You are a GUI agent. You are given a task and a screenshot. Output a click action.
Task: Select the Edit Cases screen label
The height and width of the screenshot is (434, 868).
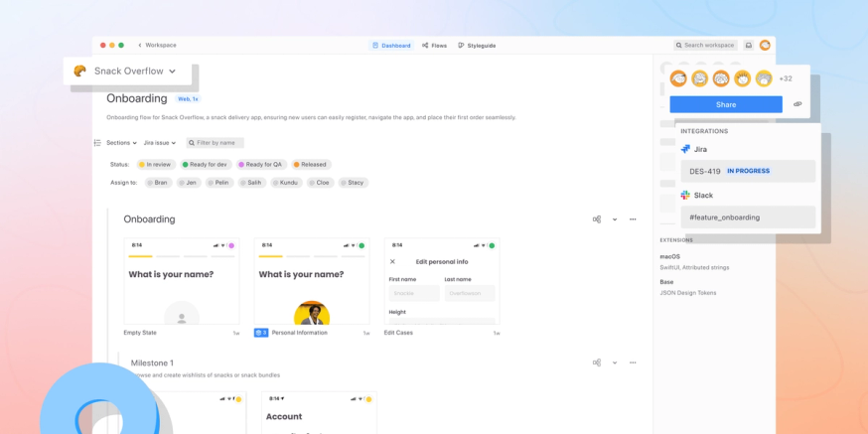point(398,333)
